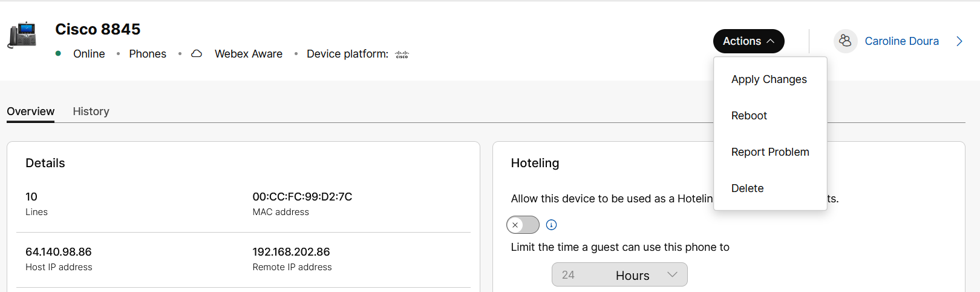The width and height of the screenshot is (980, 292).
Task: Click the MAC address 00:CC:FC:99:D2:7C
Action: tap(302, 197)
